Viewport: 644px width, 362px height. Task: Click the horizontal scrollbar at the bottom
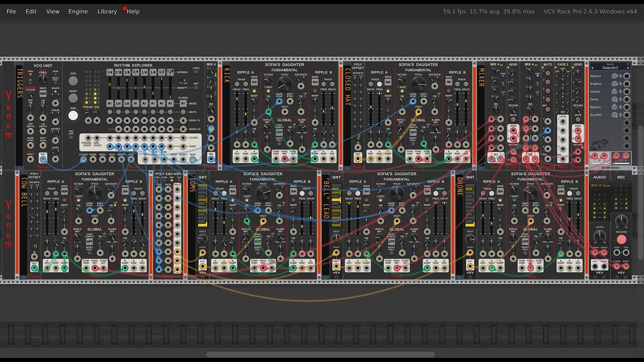point(320,355)
